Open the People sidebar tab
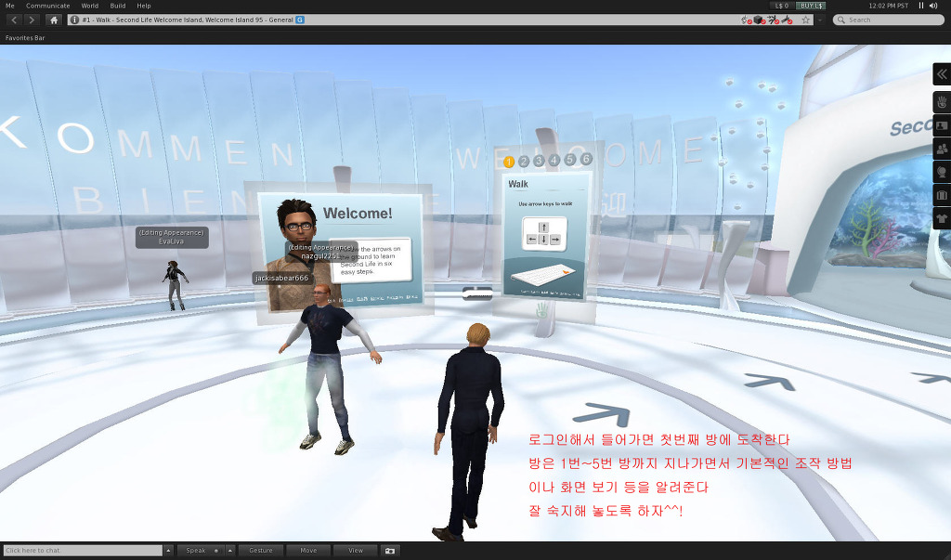 tap(942, 149)
